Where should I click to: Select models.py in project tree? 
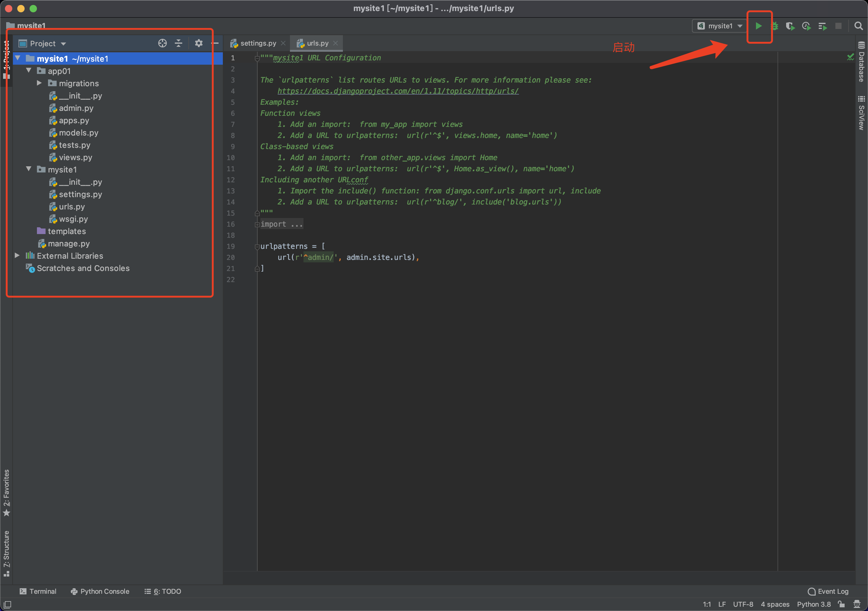74,133
